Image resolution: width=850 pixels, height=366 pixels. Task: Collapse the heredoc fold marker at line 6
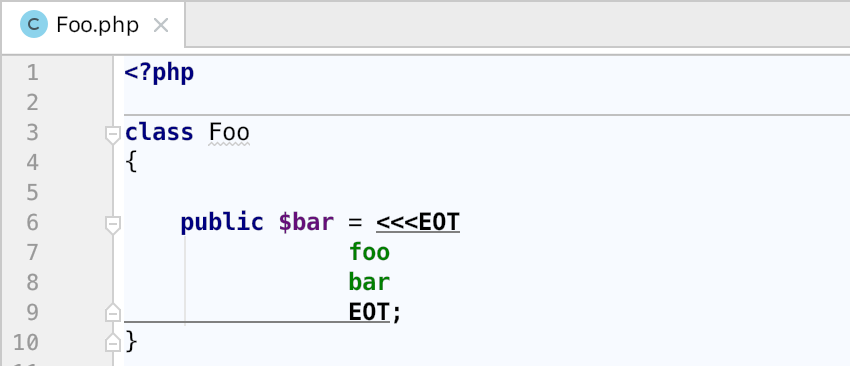(x=112, y=225)
